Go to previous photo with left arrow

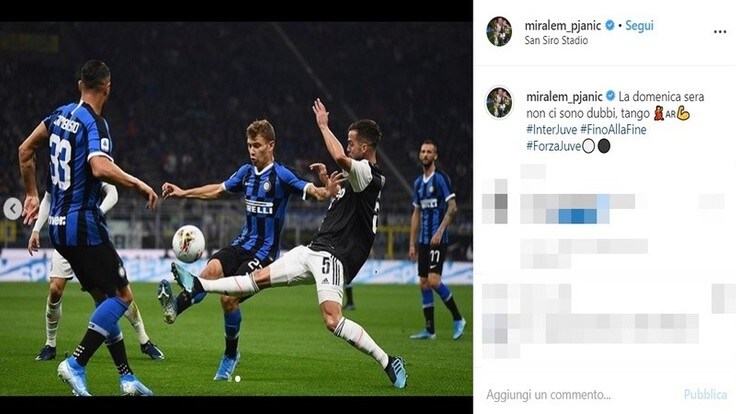point(12,209)
